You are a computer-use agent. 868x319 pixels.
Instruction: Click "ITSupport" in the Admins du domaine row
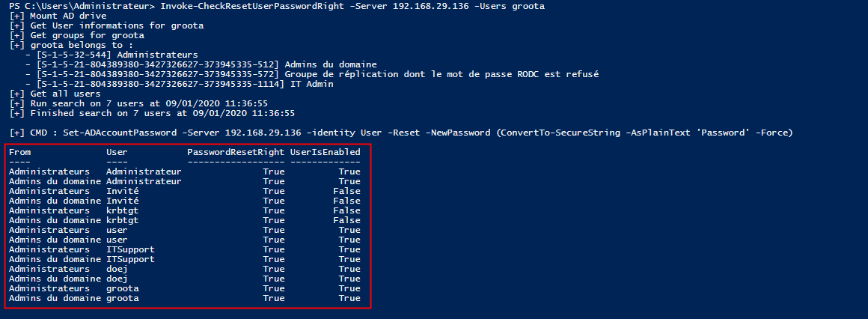pyautogui.click(x=130, y=259)
